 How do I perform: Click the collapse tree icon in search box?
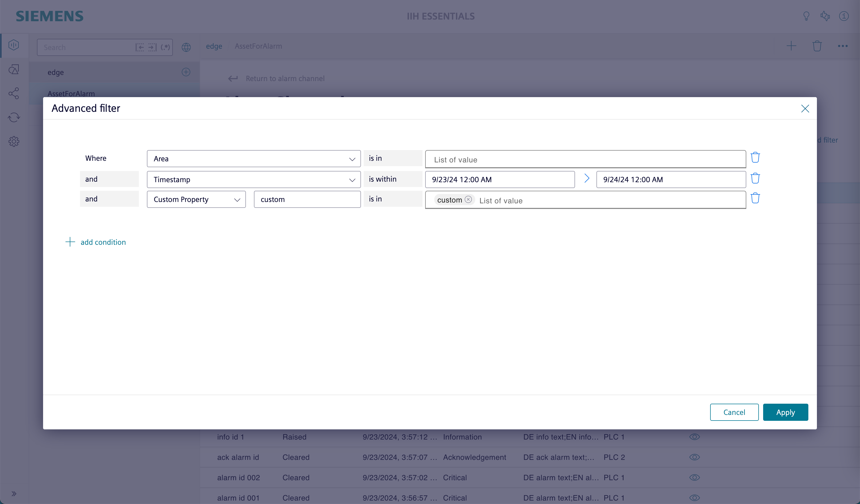(x=140, y=47)
